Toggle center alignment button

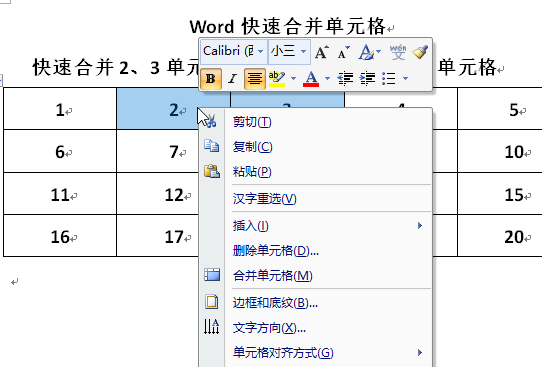(255, 79)
